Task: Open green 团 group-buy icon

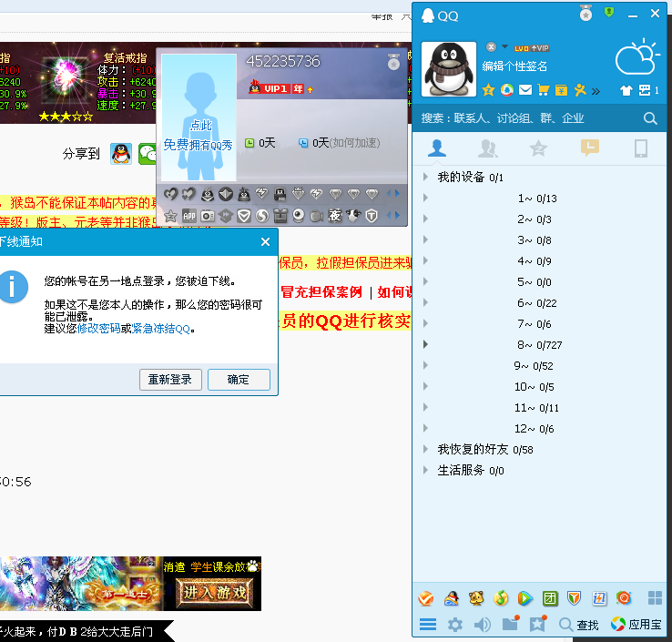Action: click(x=550, y=598)
